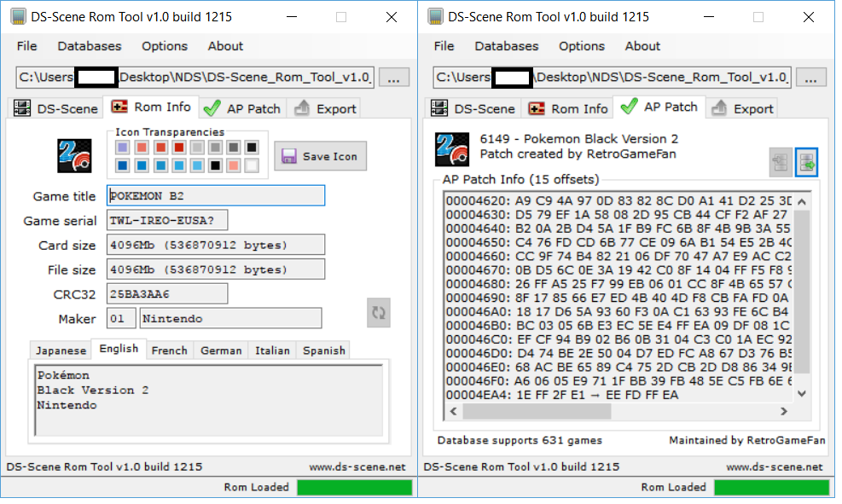
Task: Click the Save Icon button with floppy disk
Action: [x=320, y=156]
